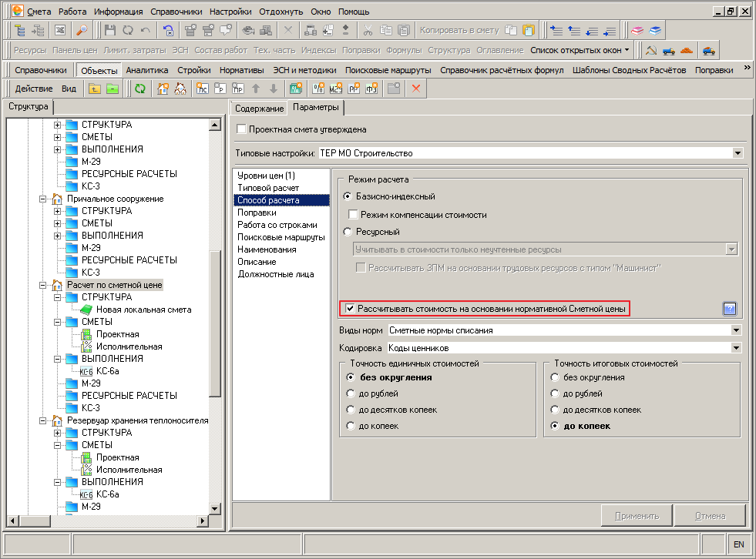Click the yellow folder up icon
The width and height of the screenshot is (756, 559).
[x=95, y=89]
